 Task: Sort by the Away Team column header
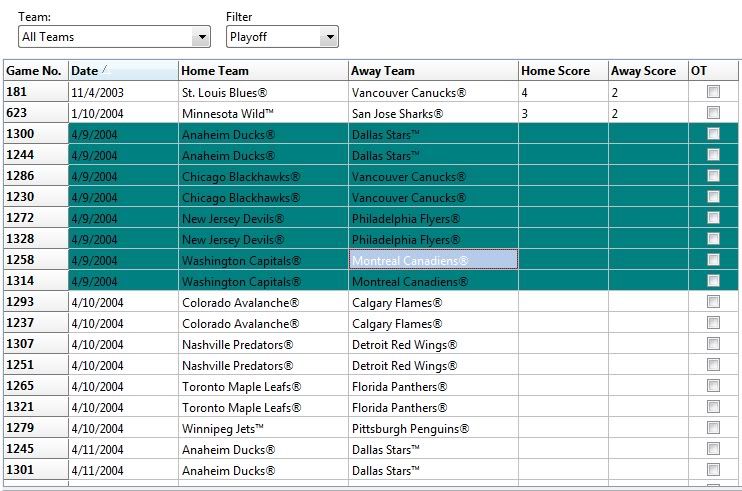tap(433, 71)
